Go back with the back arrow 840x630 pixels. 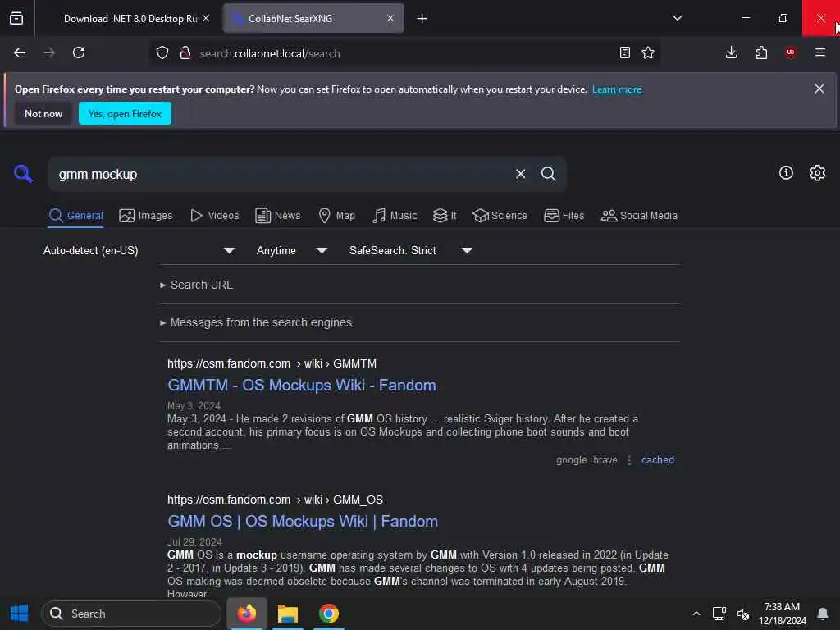click(x=20, y=52)
